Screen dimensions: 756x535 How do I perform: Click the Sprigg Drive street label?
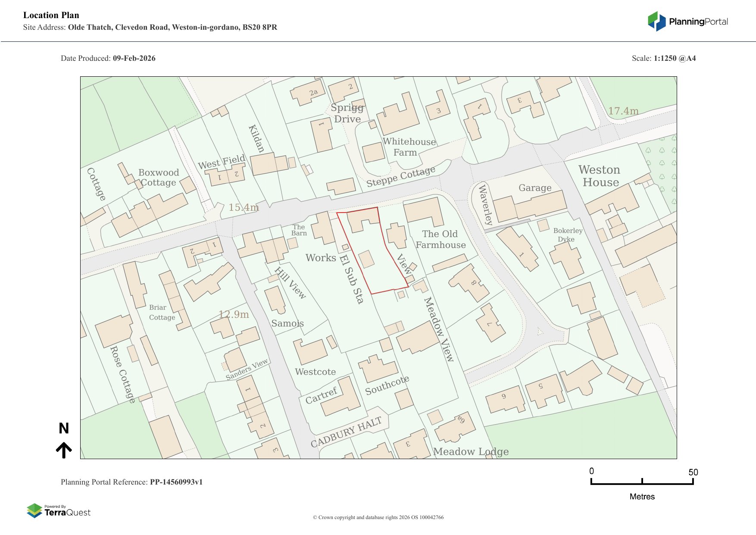(x=347, y=113)
